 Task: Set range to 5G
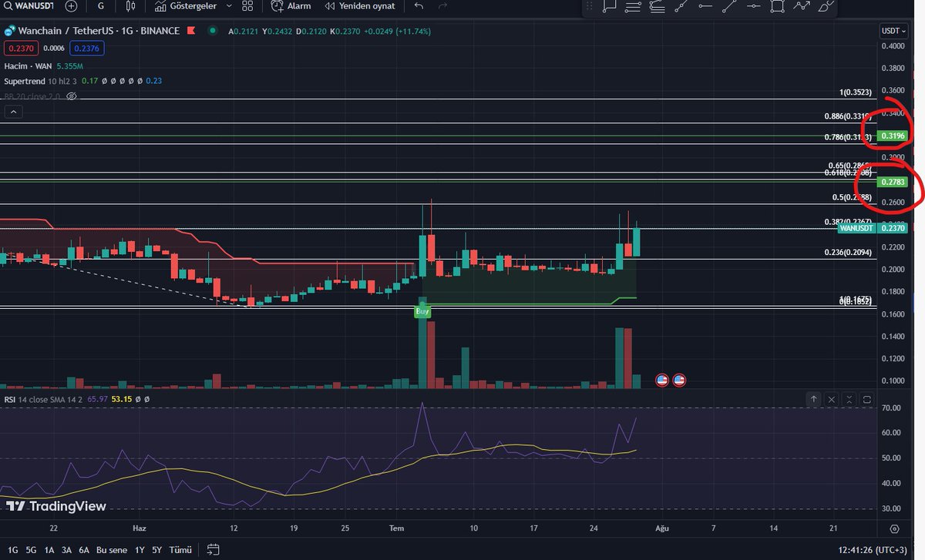point(31,549)
